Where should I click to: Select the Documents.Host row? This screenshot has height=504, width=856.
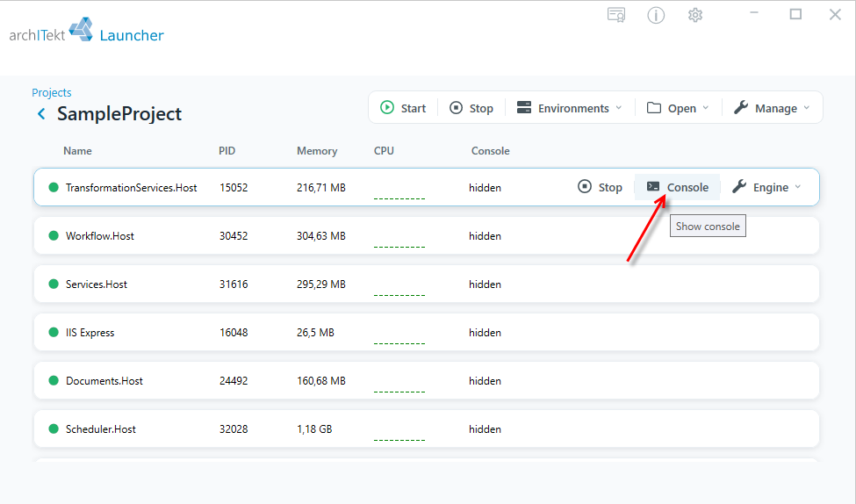pyautogui.click(x=427, y=380)
